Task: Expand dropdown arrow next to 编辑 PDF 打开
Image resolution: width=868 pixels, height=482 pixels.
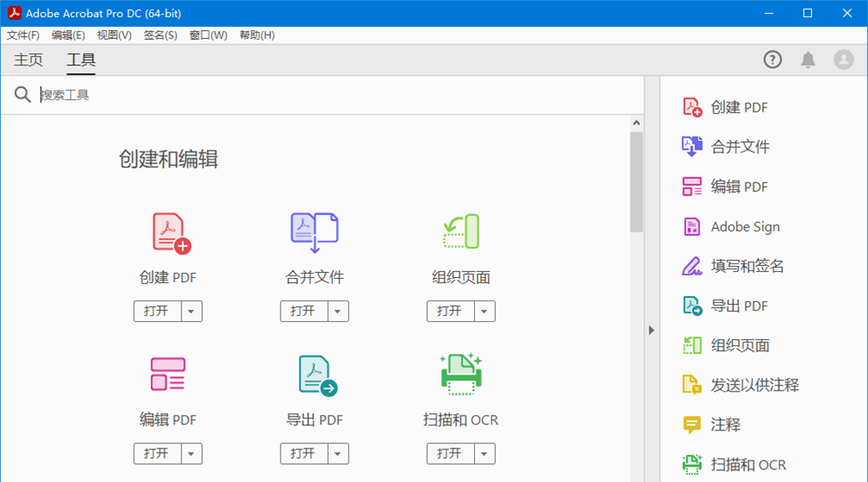Action: pos(192,454)
